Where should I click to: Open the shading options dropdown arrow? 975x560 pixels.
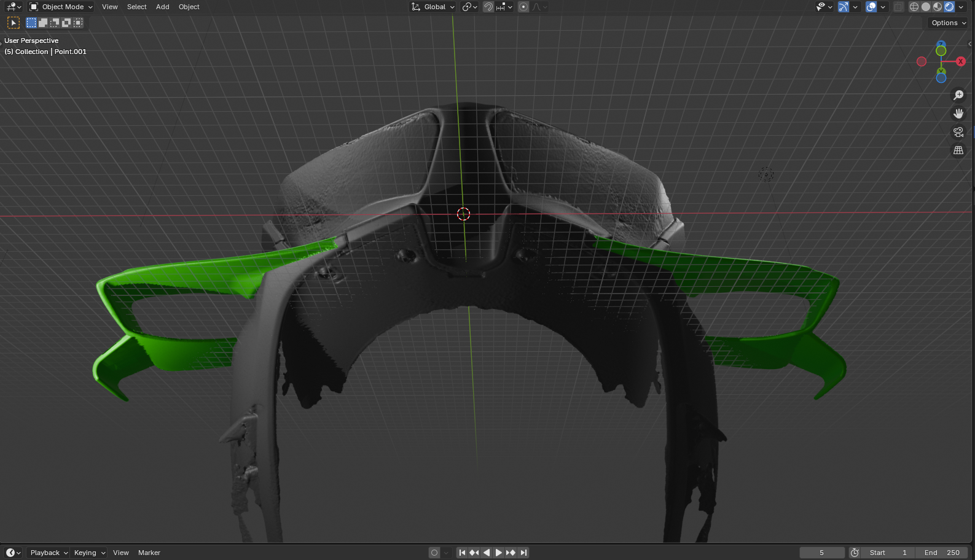point(961,7)
